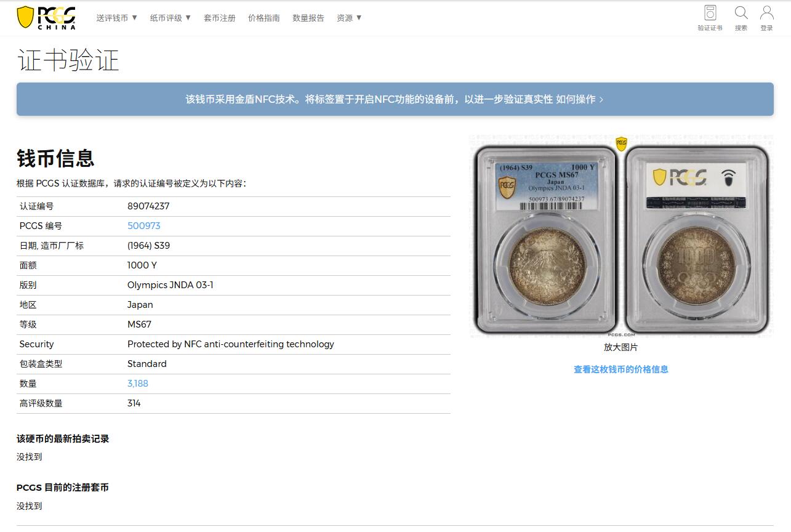Expand the 资源 dropdown menu

pos(349,18)
